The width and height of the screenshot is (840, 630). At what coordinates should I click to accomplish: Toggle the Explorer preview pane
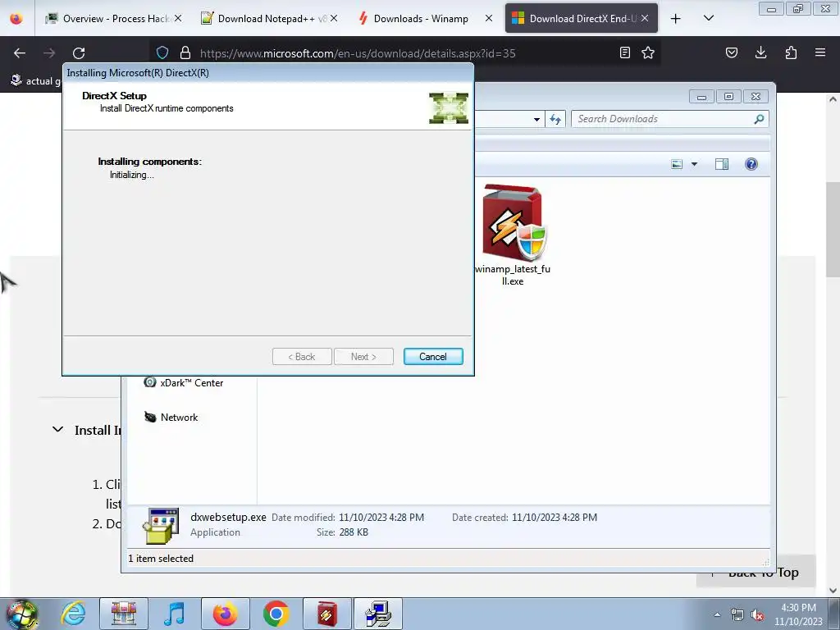pyautogui.click(x=722, y=164)
